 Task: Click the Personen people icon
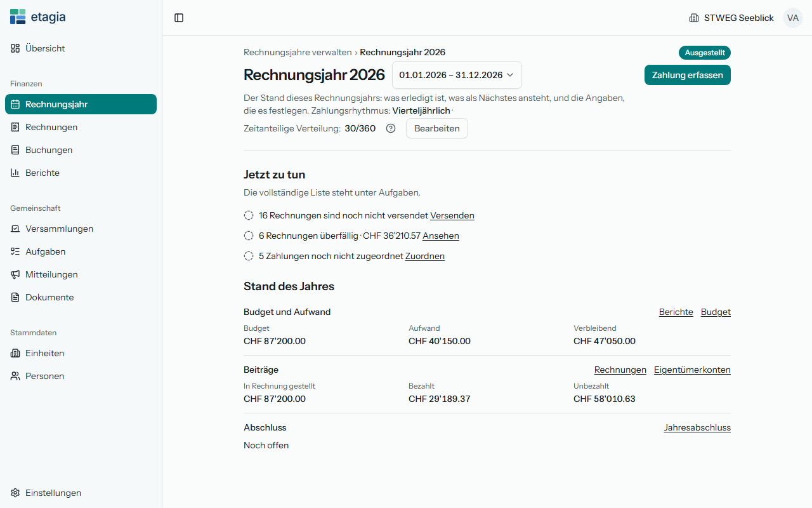tap(15, 376)
